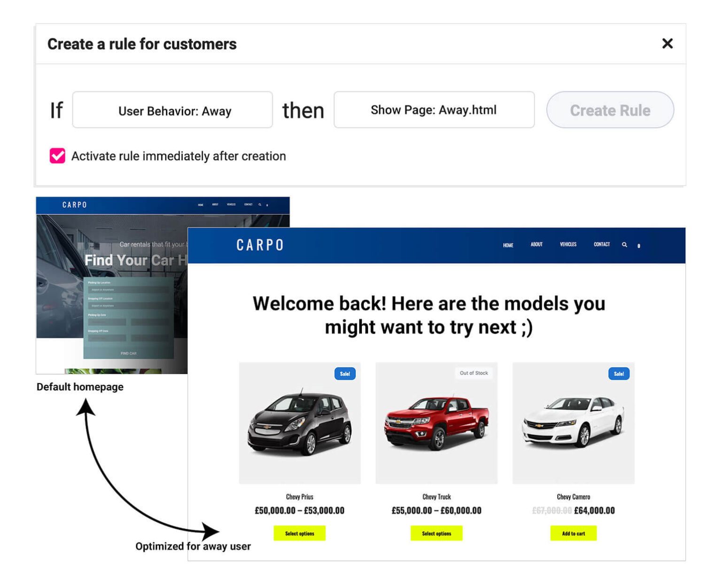The width and height of the screenshot is (722, 588).
Task: Open the Show Page: Away.html action selector
Action: point(433,110)
